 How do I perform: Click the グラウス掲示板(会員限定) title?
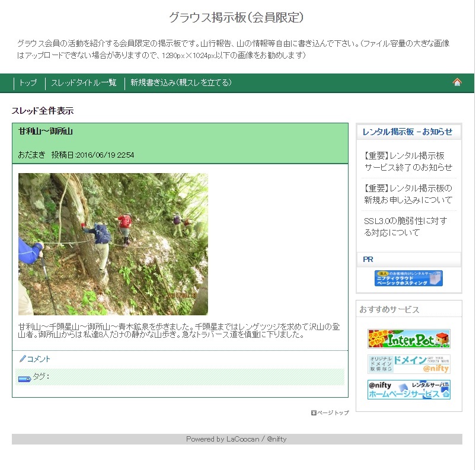(x=236, y=17)
